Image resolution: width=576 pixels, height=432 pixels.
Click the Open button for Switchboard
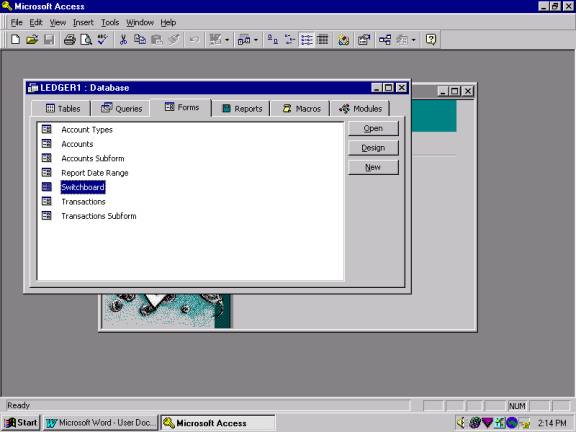[x=373, y=129]
